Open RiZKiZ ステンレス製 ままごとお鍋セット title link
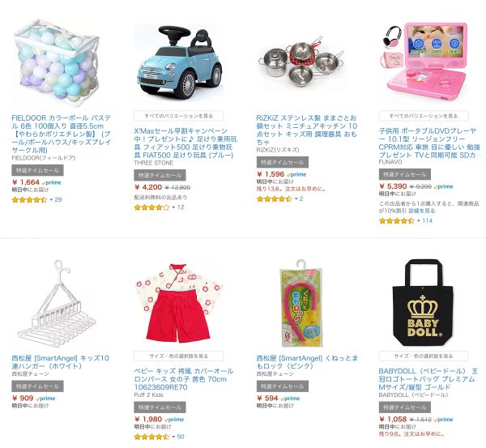Image resolution: width=486 pixels, height=448 pixels. pos(306,130)
